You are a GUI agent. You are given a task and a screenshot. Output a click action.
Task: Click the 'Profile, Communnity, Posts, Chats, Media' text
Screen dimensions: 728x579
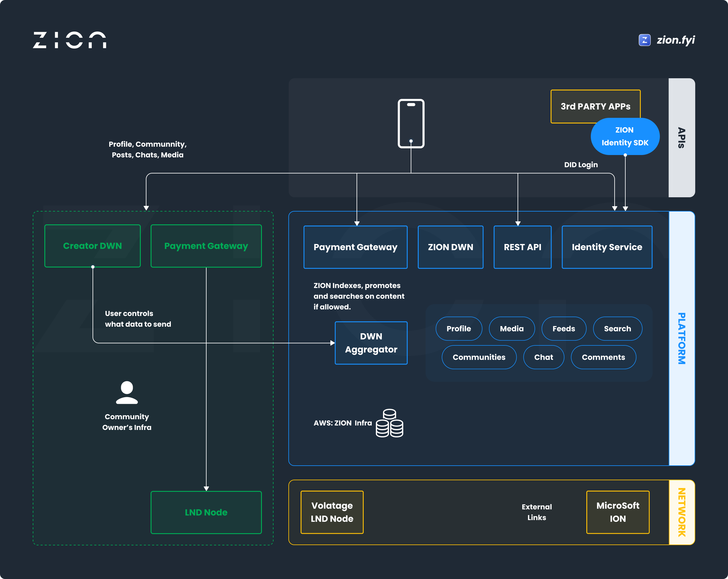148,150
